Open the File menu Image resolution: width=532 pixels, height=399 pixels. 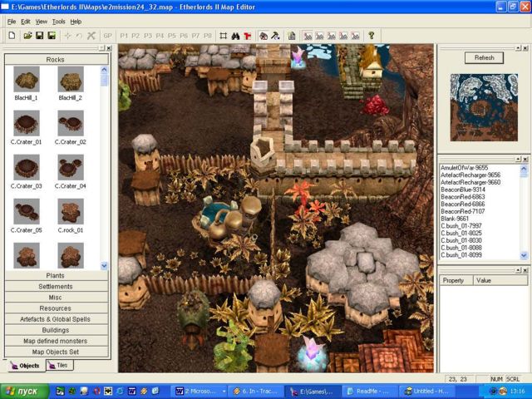12,22
